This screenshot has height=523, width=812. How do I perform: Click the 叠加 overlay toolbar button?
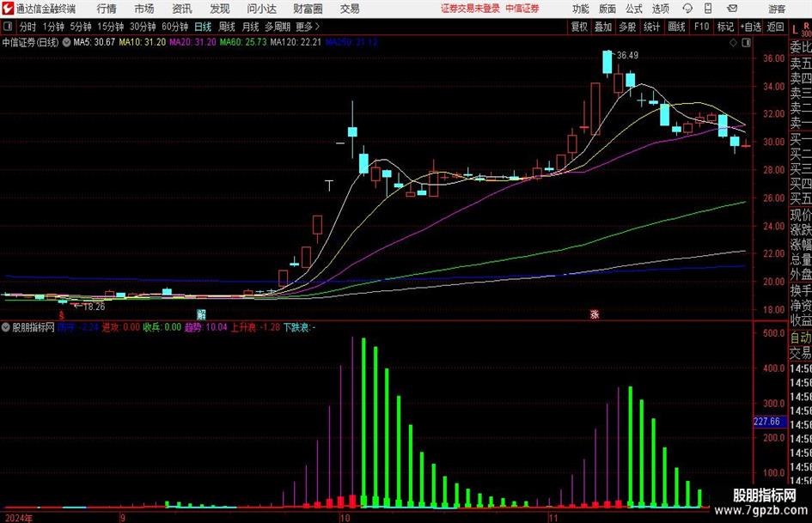[603, 27]
